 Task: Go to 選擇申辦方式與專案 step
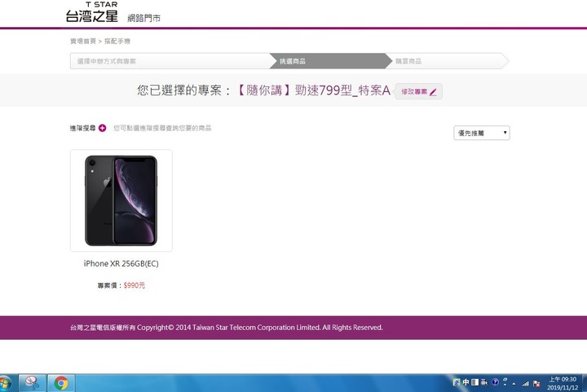point(170,61)
